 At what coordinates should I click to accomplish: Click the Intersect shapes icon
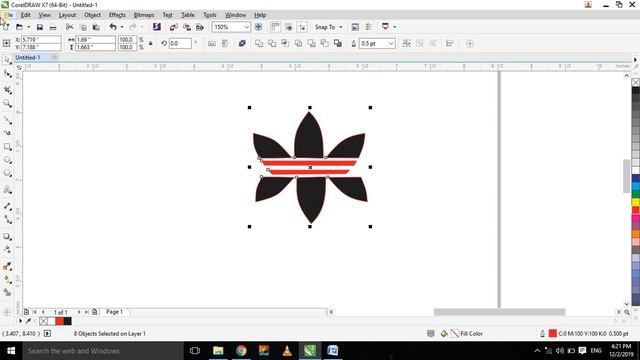click(x=285, y=43)
